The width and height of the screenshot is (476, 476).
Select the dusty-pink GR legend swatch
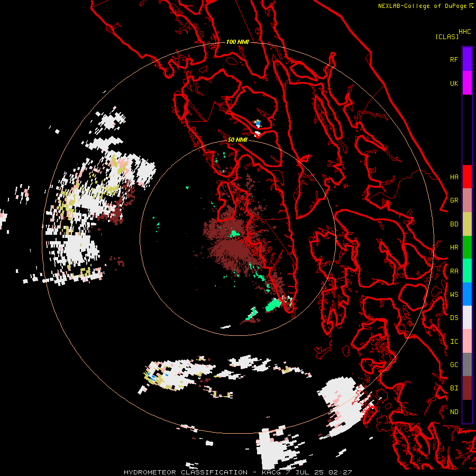tap(467, 200)
